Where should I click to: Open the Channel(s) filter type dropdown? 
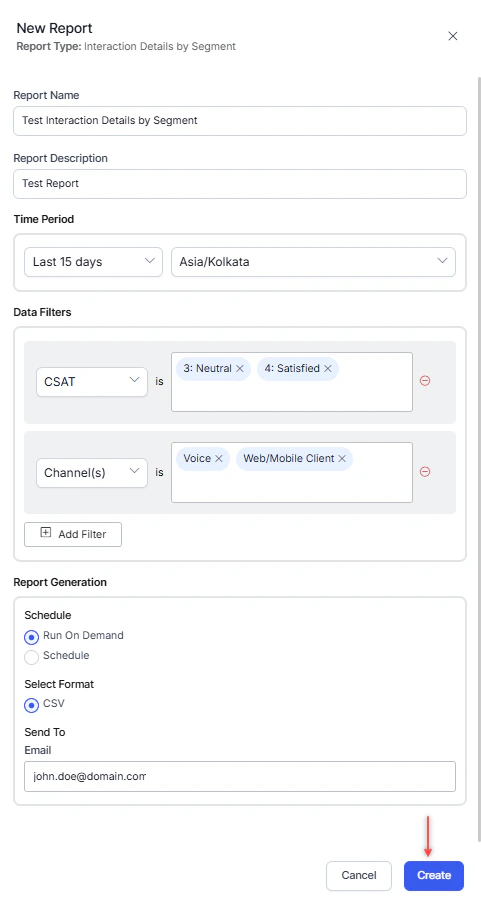click(x=92, y=472)
